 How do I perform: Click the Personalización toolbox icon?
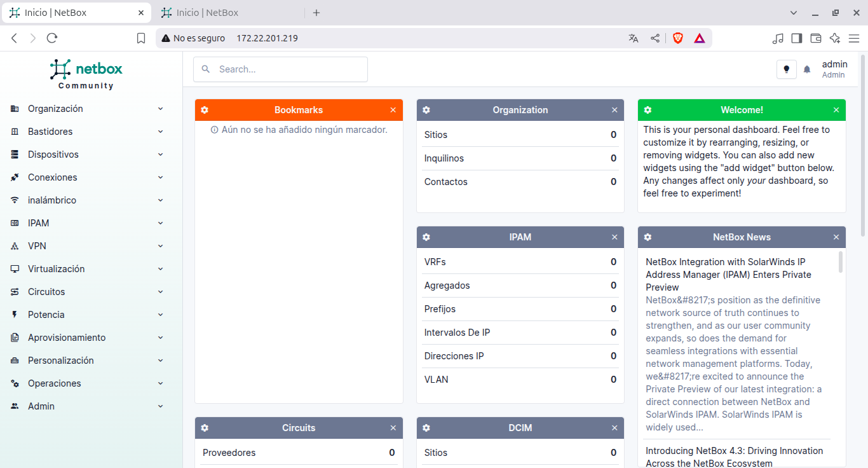tap(15, 361)
